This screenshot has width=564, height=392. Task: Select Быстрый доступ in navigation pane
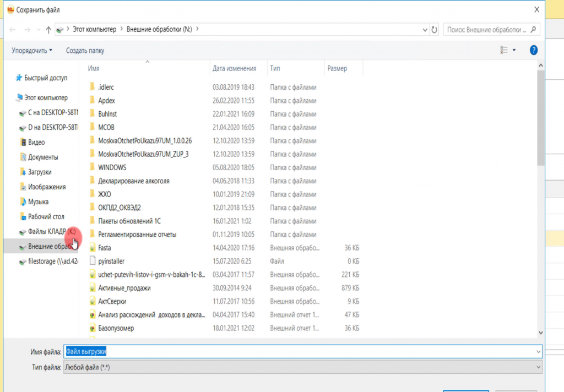[45, 78]
